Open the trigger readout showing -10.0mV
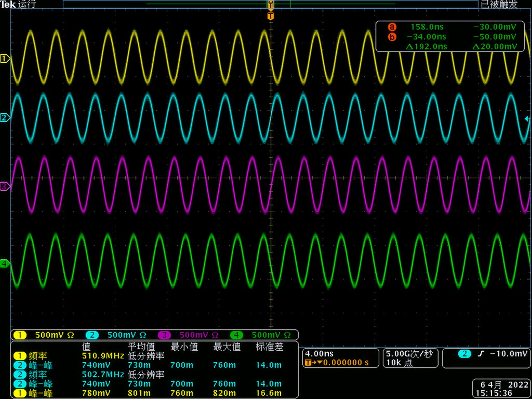 [494, 354]
